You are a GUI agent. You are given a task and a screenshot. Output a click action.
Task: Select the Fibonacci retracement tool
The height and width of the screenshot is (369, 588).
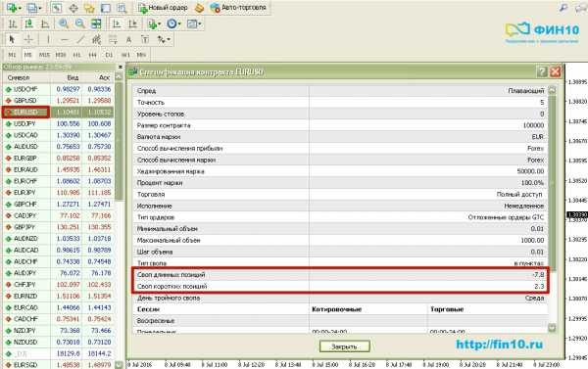[x=113, y=39]
